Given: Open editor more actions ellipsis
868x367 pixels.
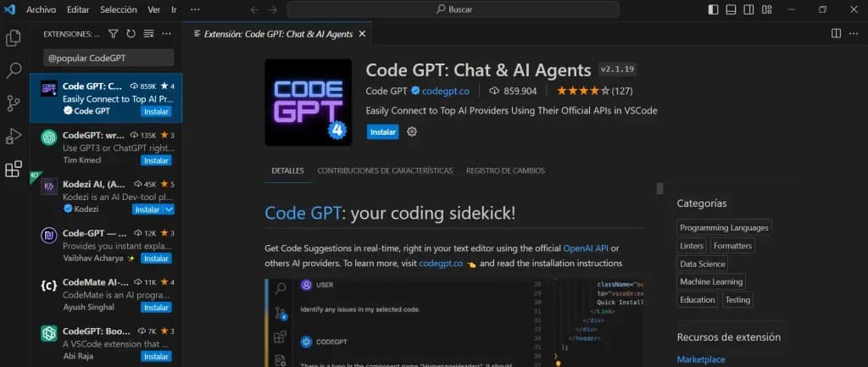Looking at the screenshot, I should tap(854, 34).
